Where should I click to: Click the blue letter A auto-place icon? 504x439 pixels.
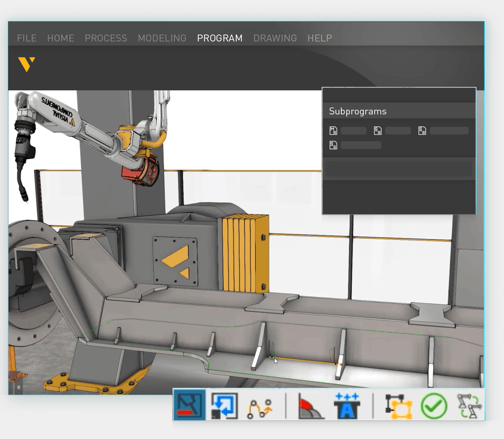347,406
